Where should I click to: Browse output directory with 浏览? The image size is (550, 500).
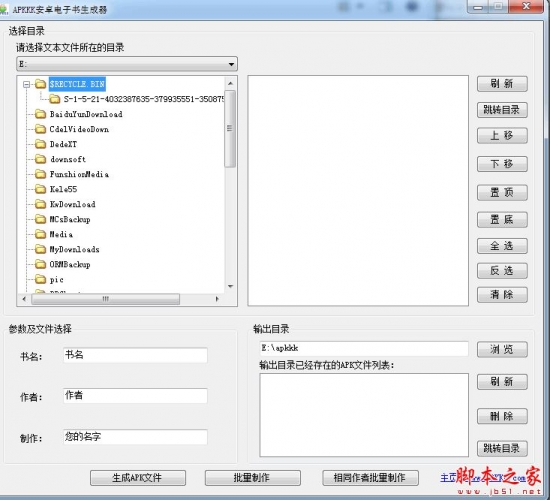click(x=502, y=349)
